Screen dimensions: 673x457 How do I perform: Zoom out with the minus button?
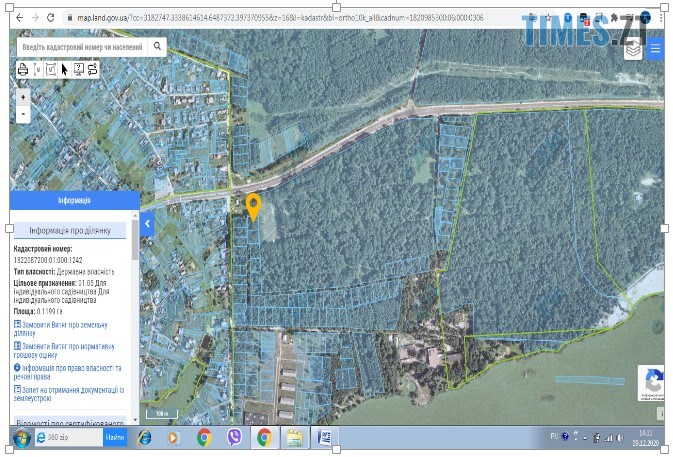pos(23,114)
